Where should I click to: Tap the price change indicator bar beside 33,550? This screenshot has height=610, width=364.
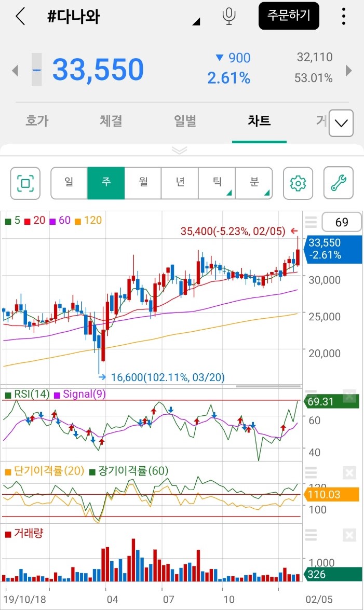coord(36,70)
